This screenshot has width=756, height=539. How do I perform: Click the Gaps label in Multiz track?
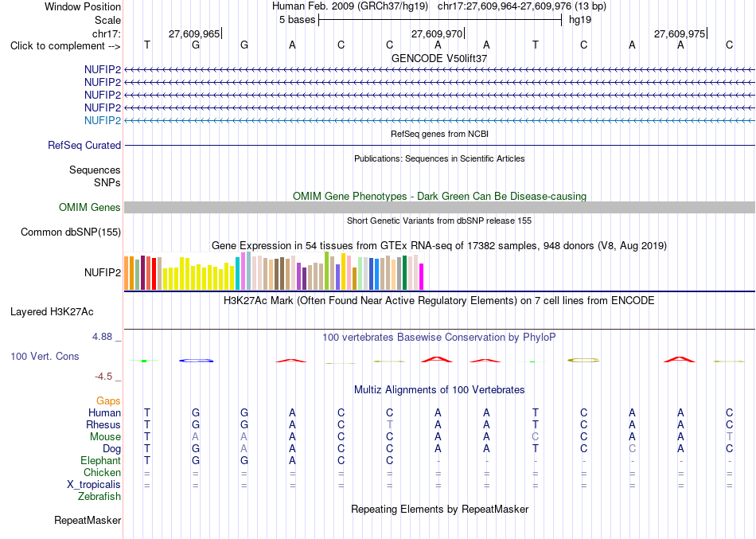tap(108, 401)
